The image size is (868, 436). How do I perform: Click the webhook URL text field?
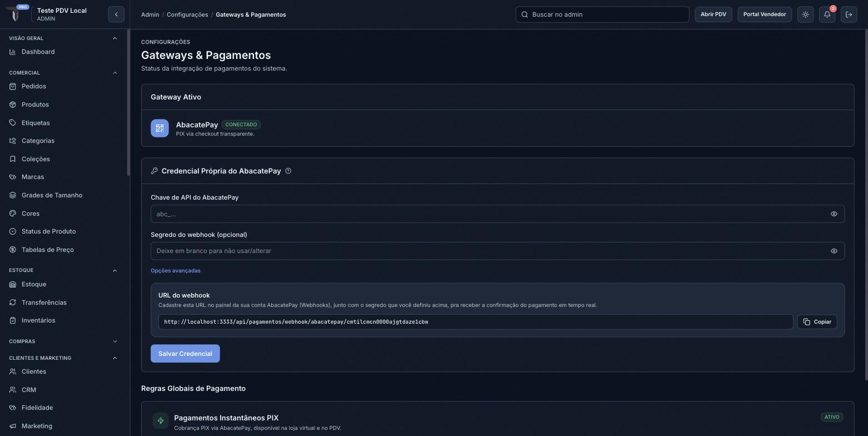tap(476, 322)
